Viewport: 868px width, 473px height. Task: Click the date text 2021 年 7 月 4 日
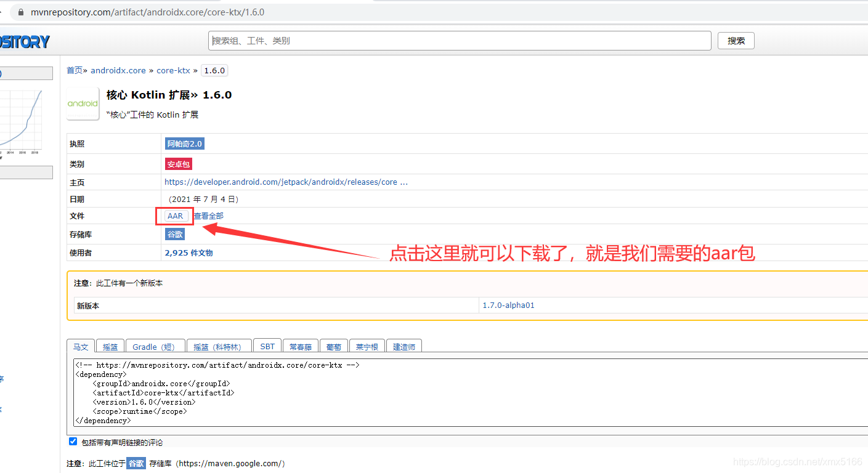point(203,199)
